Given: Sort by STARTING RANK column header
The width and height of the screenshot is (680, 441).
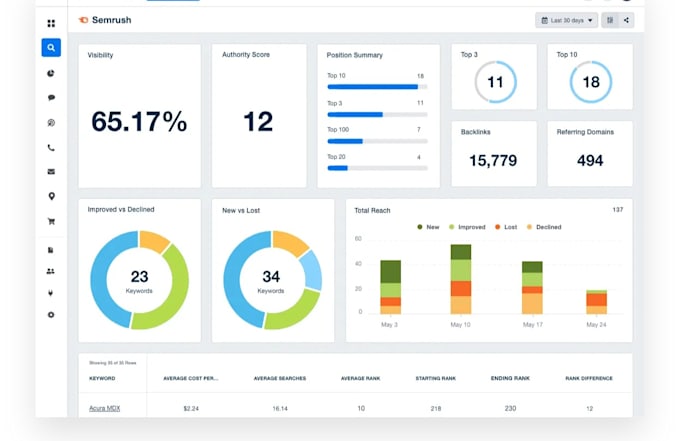Looking at the screenshot, I should click(x=435, y=378).
